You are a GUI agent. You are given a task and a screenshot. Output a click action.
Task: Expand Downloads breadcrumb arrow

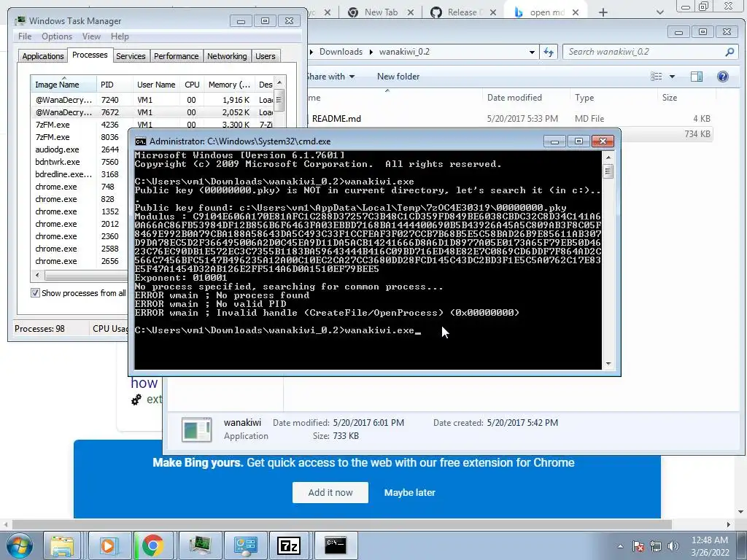(371, 52)
